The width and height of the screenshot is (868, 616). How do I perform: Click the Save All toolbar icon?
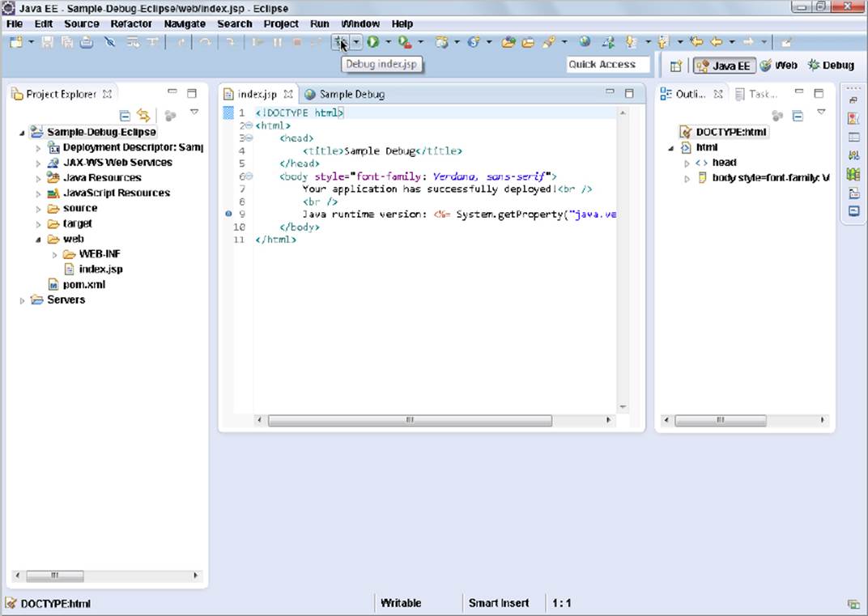click(x=67, y=42)
